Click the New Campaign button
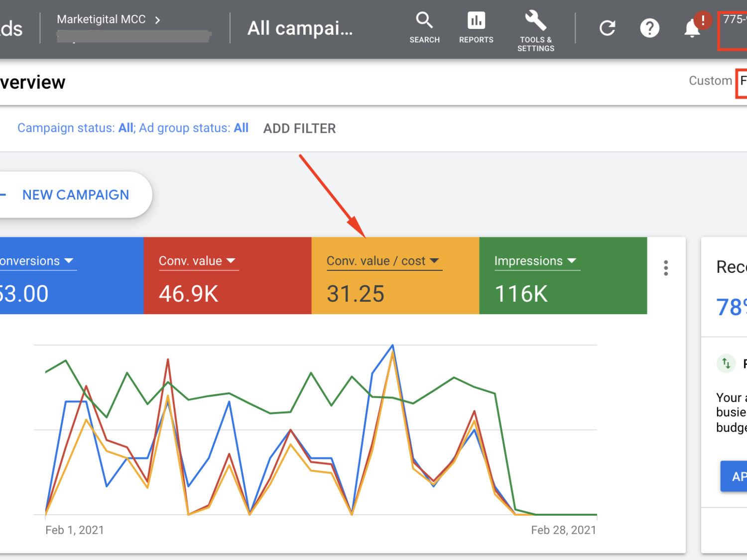The image size is (747, 560). (75, 195)
